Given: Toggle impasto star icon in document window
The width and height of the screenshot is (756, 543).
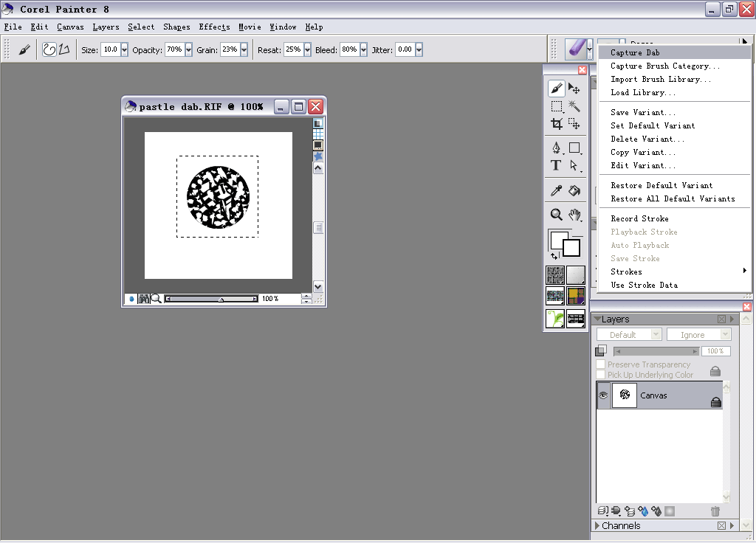Looking at the screenshot, I should (x=318, y=156).
